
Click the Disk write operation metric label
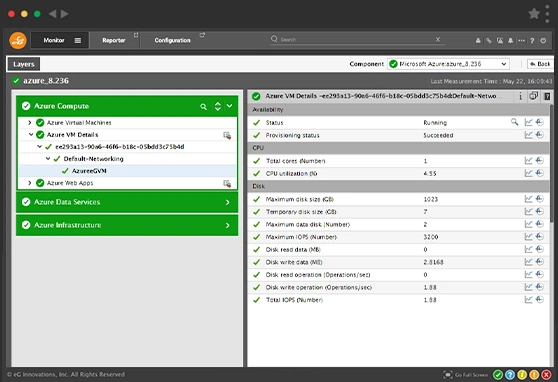tap(319, 287)
